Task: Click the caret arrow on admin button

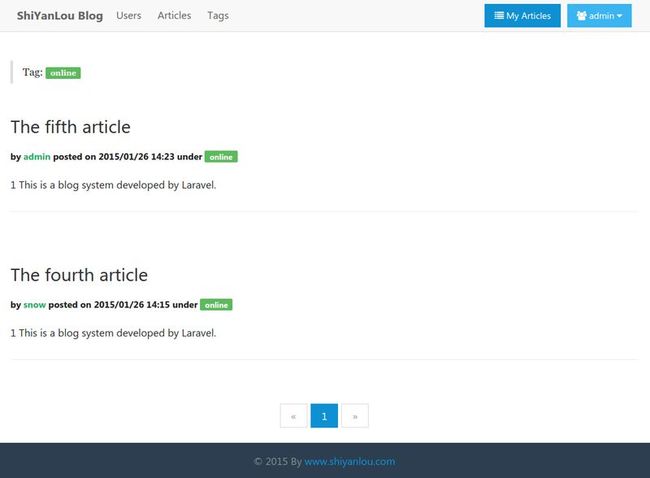Action: point(619,16)
